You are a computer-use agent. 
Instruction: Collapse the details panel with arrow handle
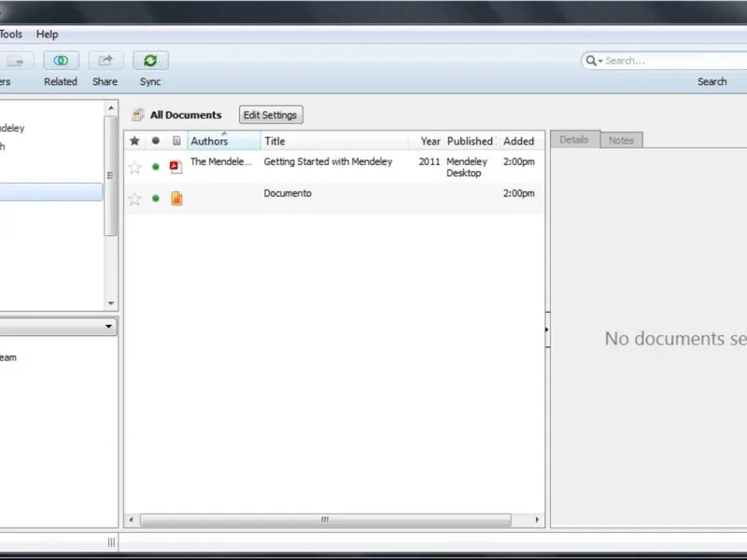[x=547, y=329]
